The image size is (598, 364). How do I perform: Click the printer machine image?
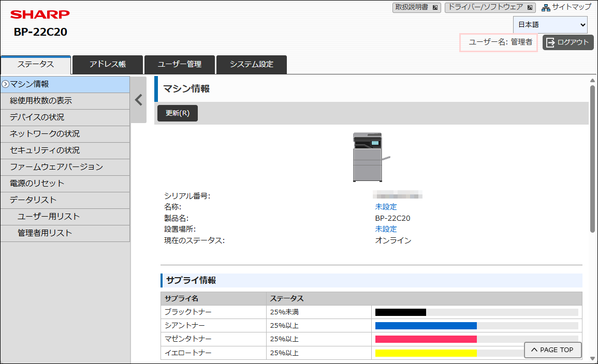point(371,157)
